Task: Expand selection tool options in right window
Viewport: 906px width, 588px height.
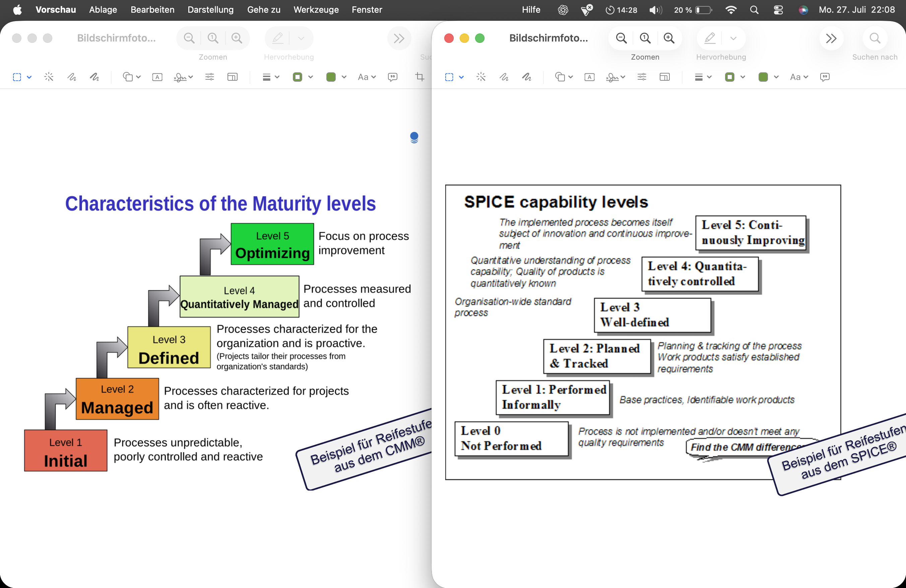Action: point(461,77)
